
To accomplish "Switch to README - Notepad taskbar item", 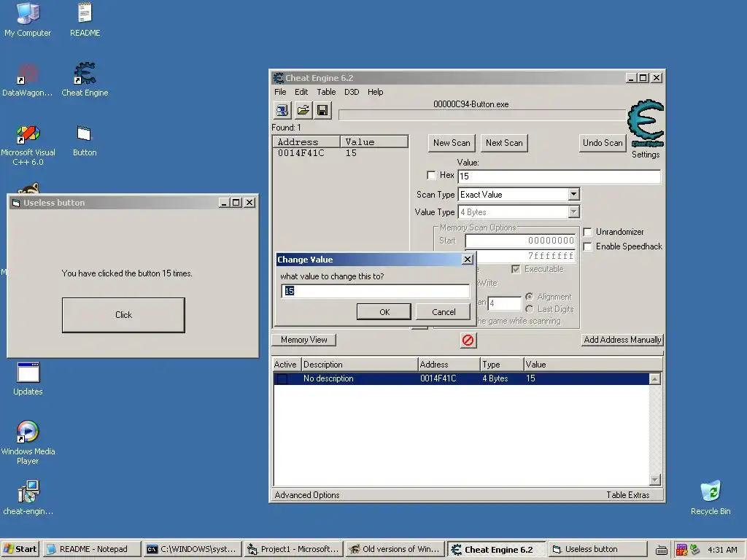I will [x=93, y=549].
